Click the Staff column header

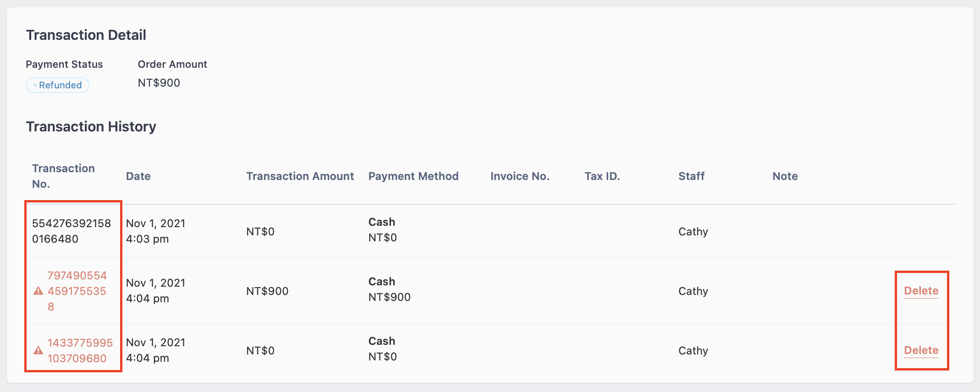(692, 176)
